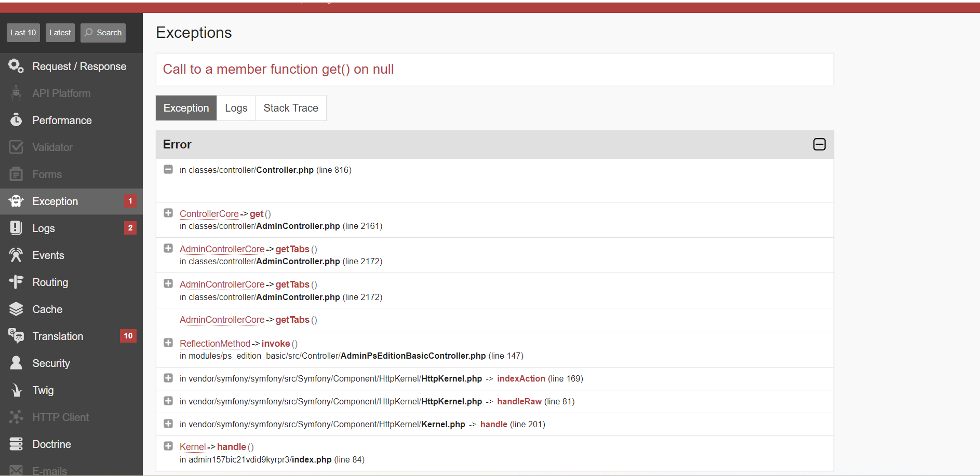Expand the Kernel handle() trace entry
Viewport: 980px width, 476px height.
pos(168,446)
